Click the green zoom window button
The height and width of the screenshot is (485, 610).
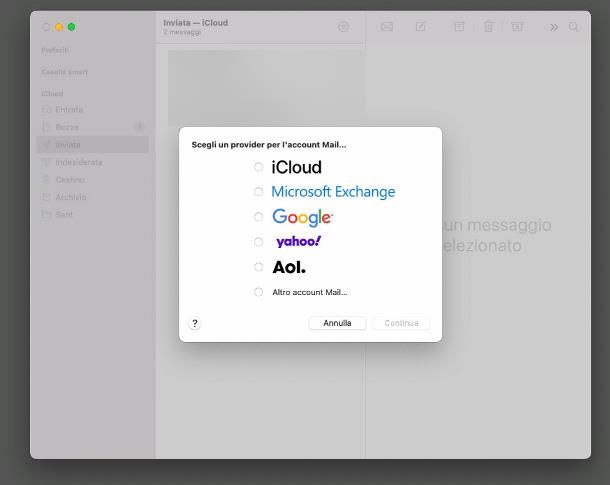(72, 27)
